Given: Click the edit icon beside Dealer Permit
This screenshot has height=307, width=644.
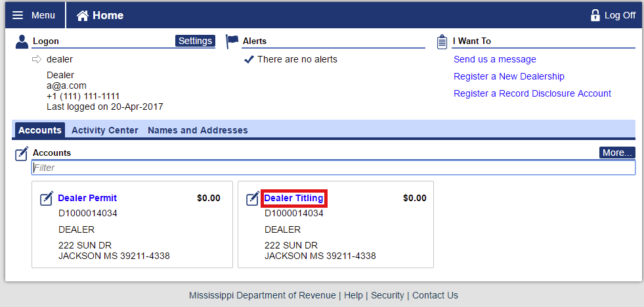Looking at the screenshot, I should pos(47,199).
